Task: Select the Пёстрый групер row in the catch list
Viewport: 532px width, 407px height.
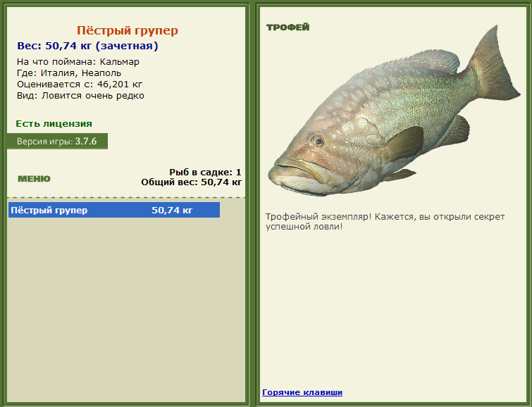Action: (x=114, y=210)
